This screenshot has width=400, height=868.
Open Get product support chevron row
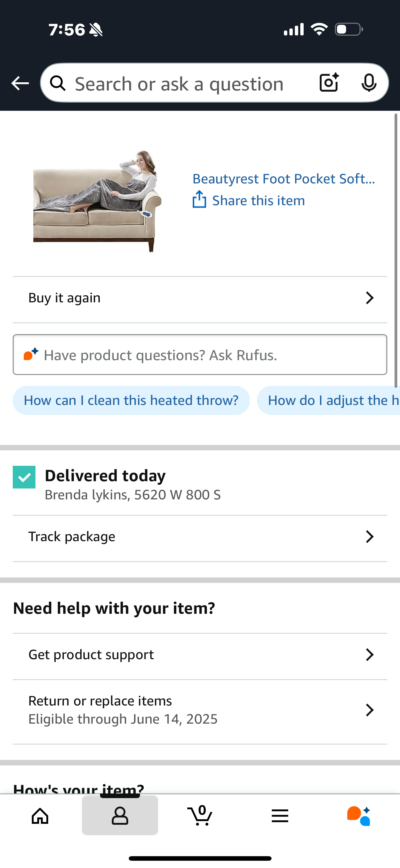(200, 655)
